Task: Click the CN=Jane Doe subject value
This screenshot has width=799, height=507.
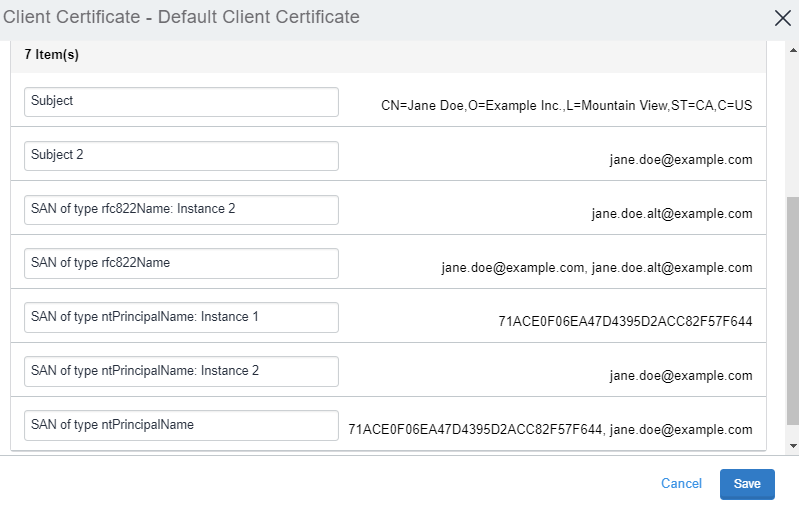Action: [x=567, y=105]
